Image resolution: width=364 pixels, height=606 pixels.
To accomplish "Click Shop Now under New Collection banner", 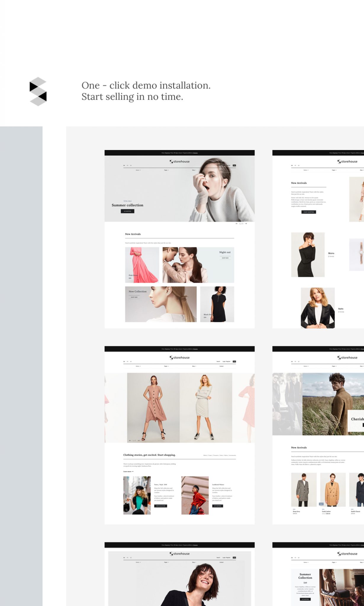I will pyautogui.click(x=134, y=297).
